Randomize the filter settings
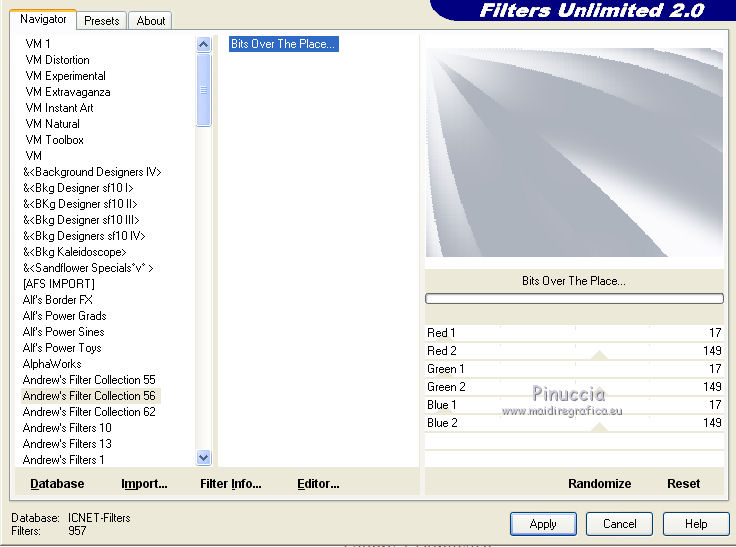736x547 pixels. 599,484
